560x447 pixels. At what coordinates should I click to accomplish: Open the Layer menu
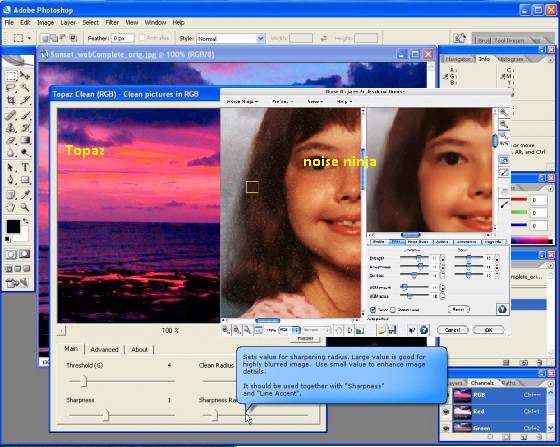[68, 22]
